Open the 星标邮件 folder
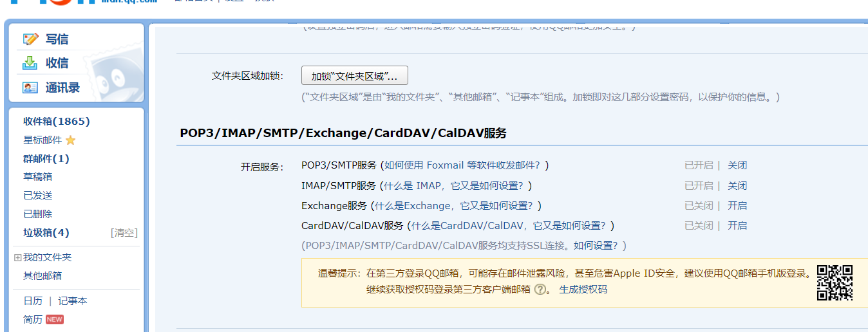This screenshot has width=868, height=332. [x=42, y=140]
